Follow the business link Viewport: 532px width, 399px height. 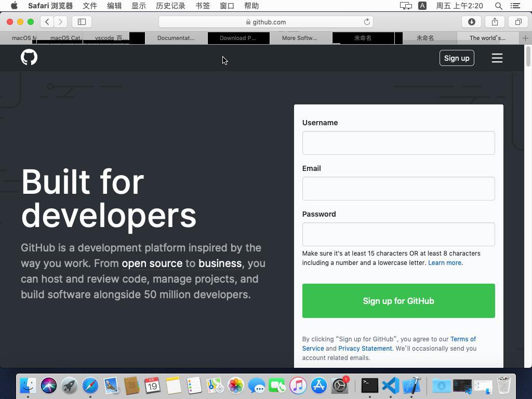point(220,263)
